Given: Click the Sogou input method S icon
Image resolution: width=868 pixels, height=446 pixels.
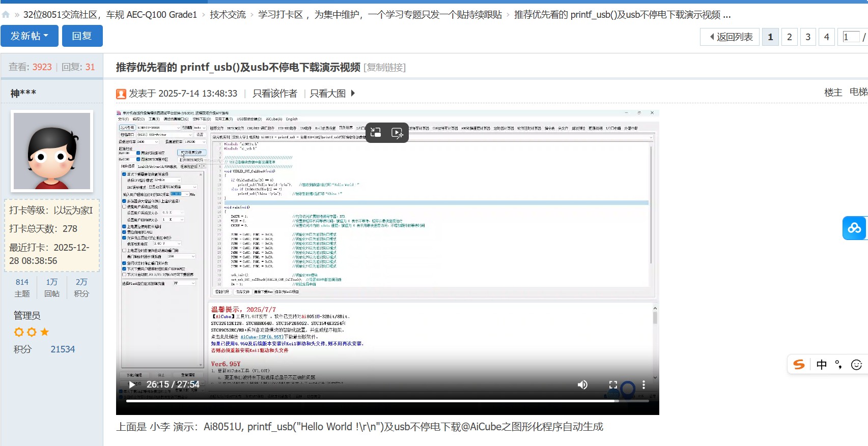Looking at the screenshot, I should (x=799, y=364).
